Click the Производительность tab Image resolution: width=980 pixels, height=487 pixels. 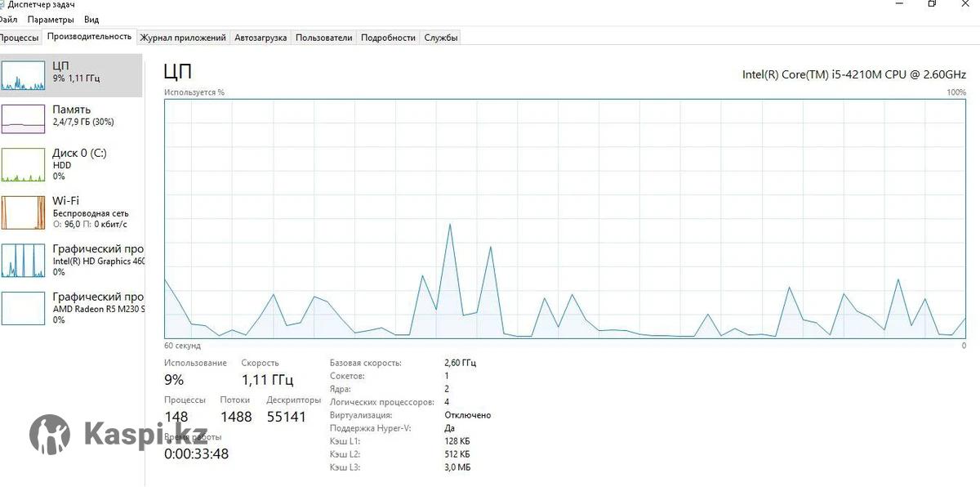[x=89, y=37]
